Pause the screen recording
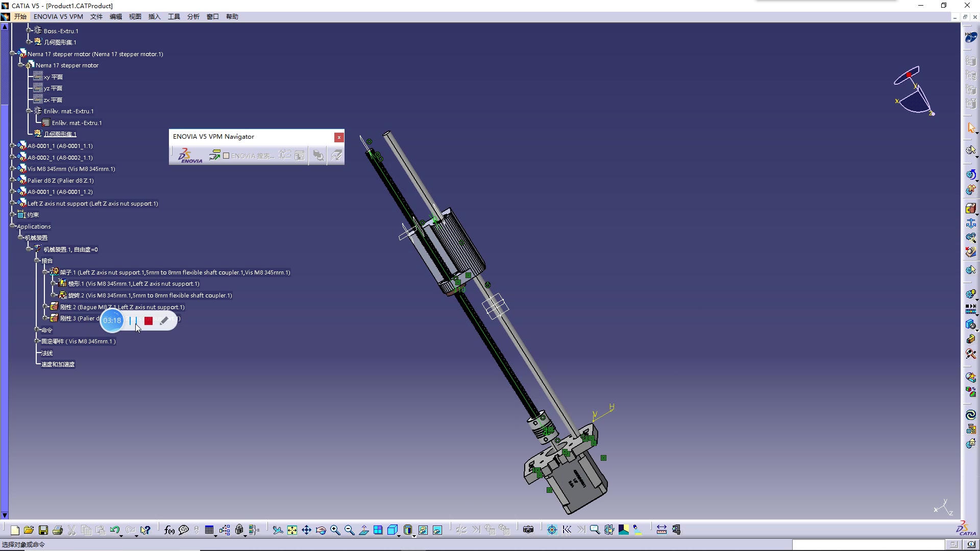 coord(133,321)
